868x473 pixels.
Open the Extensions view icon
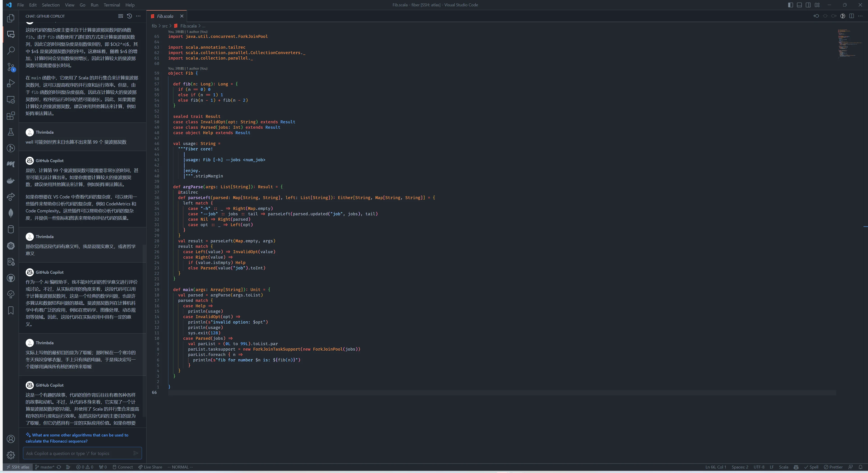click(11, 116)
